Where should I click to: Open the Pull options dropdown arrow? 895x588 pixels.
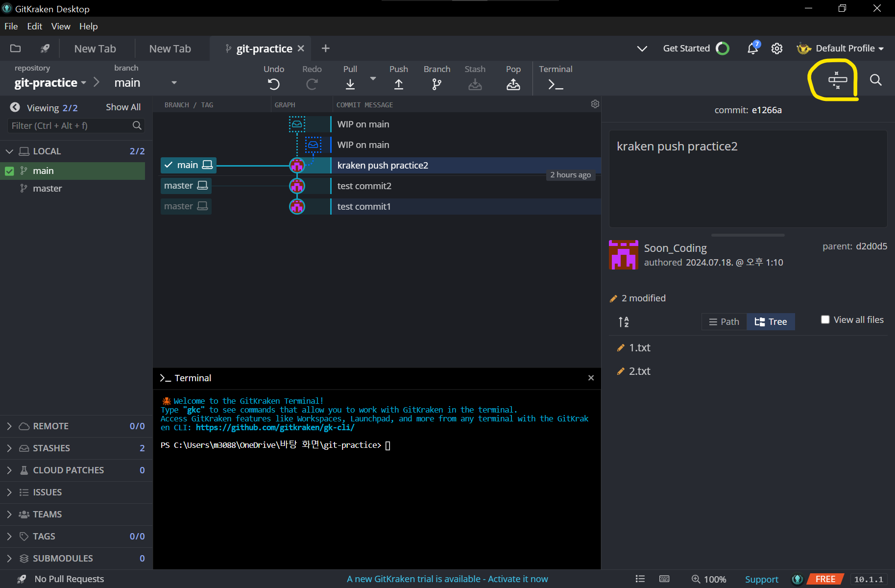point(373,78)
